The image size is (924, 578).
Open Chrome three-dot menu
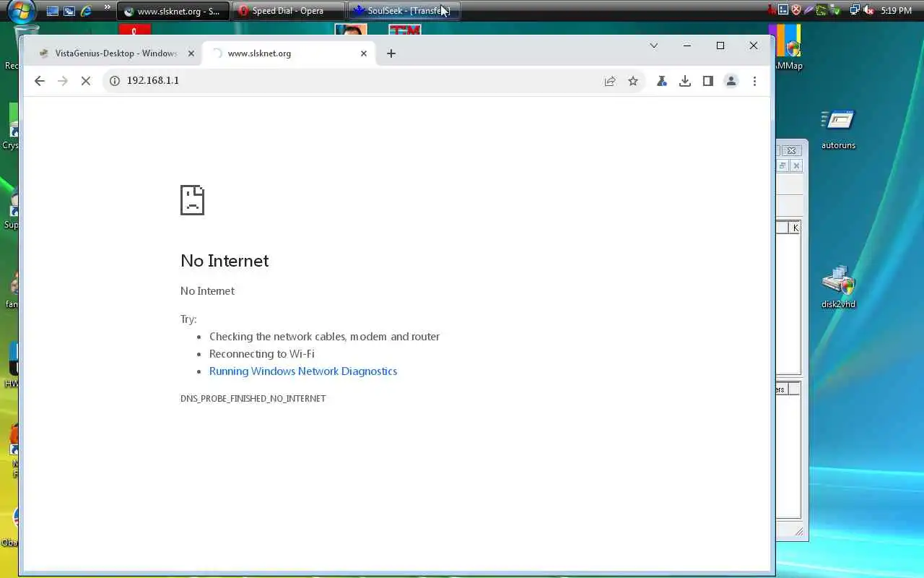(754, 81)
